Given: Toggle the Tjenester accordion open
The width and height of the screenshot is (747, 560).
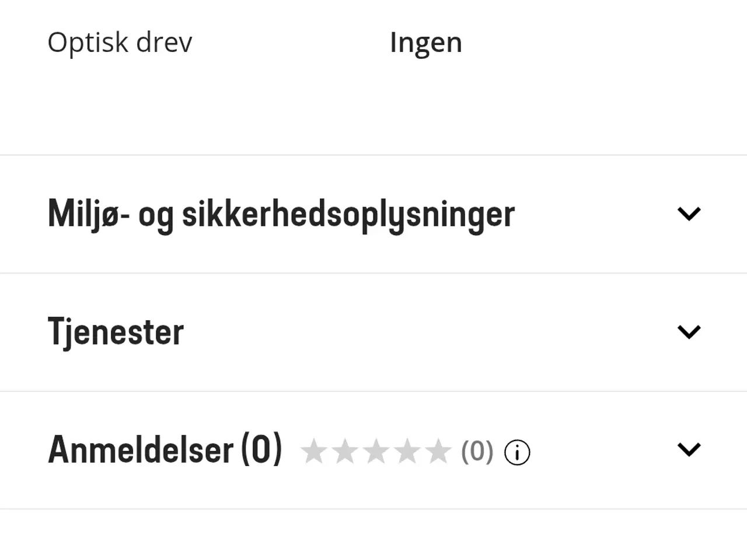Looking at the screenshot, I should click(x=373, y=332).
